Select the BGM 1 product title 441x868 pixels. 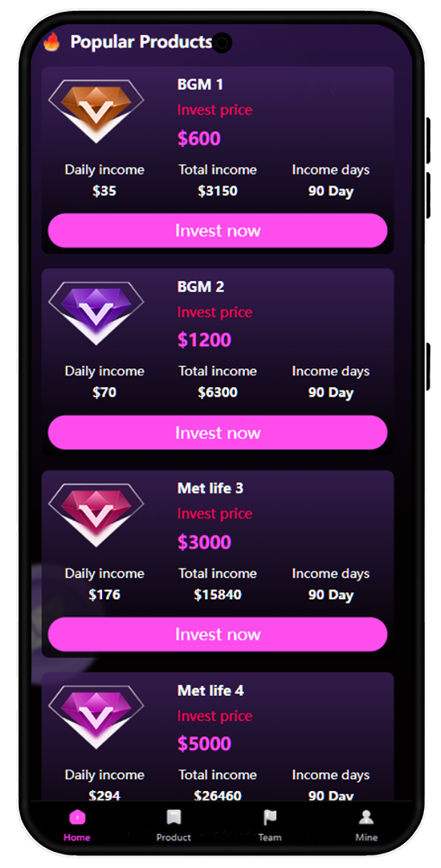(x=200, y=84)
